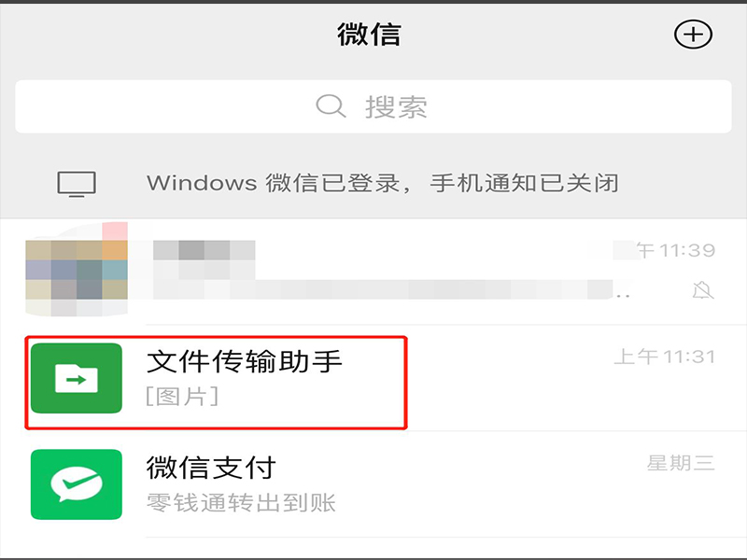This screenshot has height=560, width=747.
Task: Tap the blurred message preview line
Action: [x=390, y=290]
